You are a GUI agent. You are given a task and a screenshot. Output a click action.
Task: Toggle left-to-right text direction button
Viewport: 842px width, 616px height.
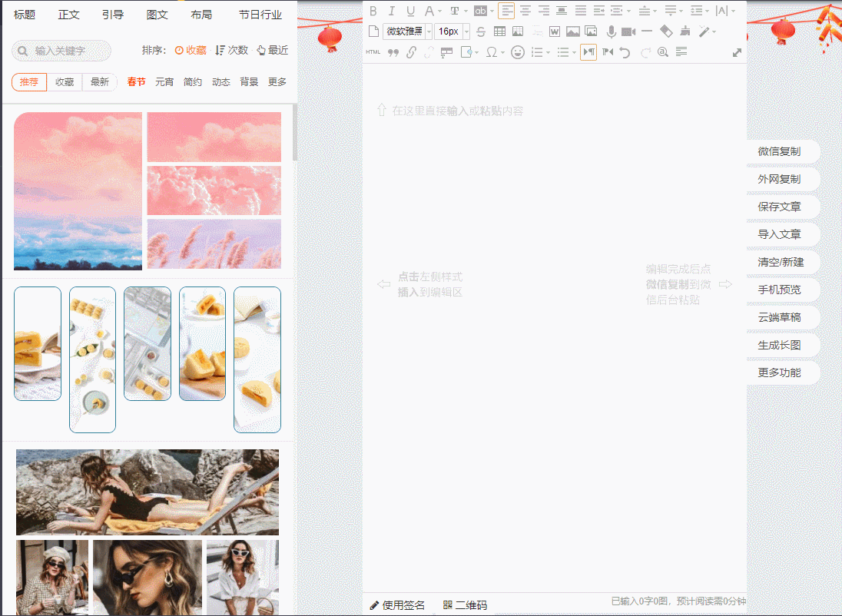588,52
